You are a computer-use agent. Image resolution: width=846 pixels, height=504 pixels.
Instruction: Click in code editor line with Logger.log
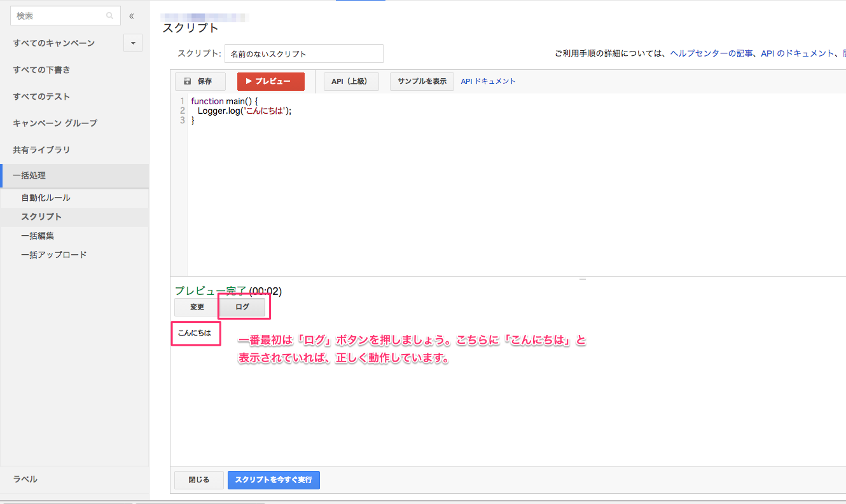(x=244, y=111)
